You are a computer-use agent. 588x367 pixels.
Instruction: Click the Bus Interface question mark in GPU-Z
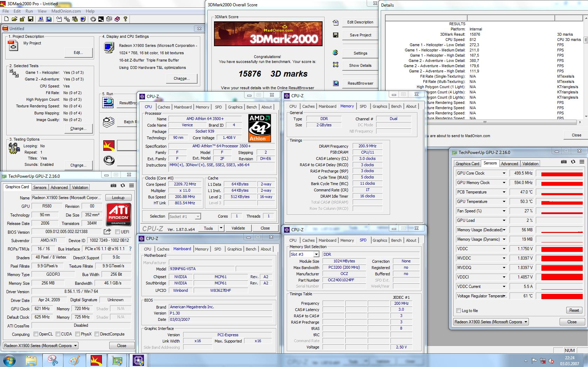pos(130,249)
